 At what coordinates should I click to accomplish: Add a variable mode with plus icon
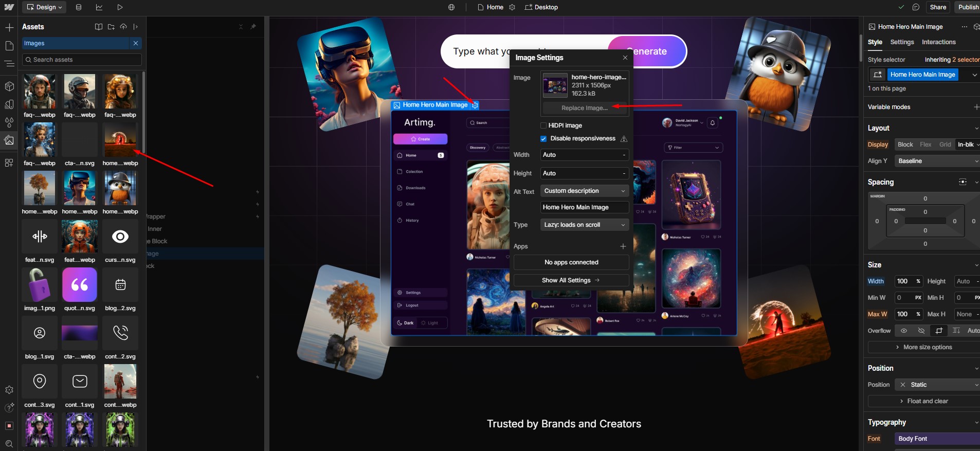976,107
